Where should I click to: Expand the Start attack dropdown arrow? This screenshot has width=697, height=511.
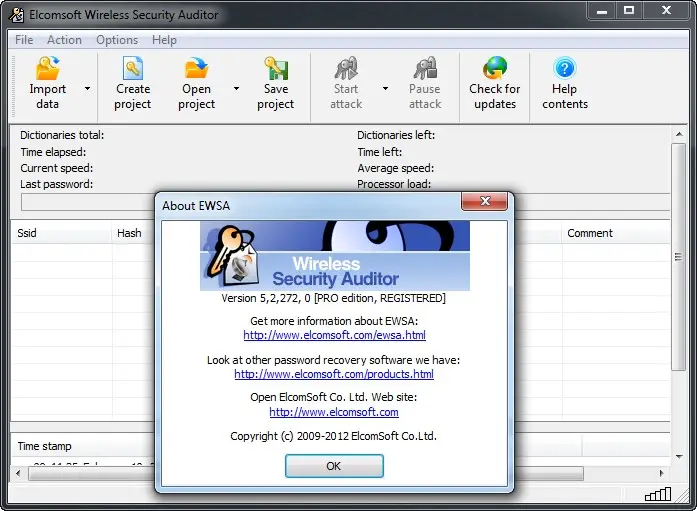click(x=385, y=88)
